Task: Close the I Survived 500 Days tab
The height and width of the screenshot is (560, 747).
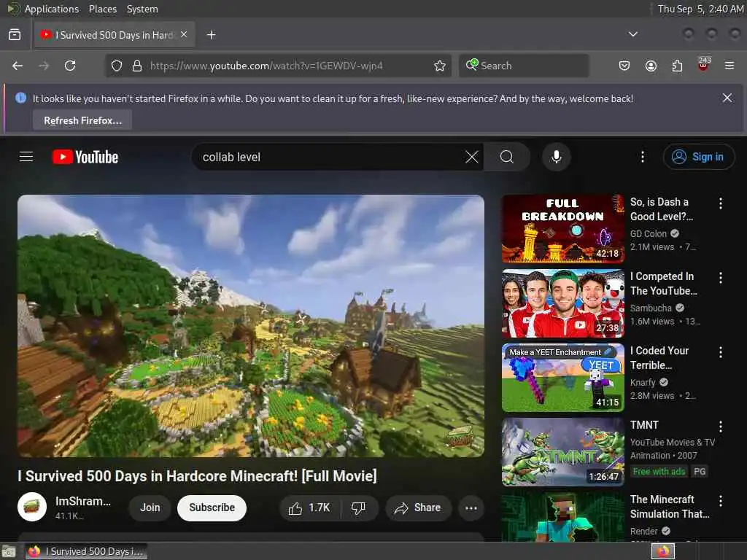Action: click(x=184, y=35)
